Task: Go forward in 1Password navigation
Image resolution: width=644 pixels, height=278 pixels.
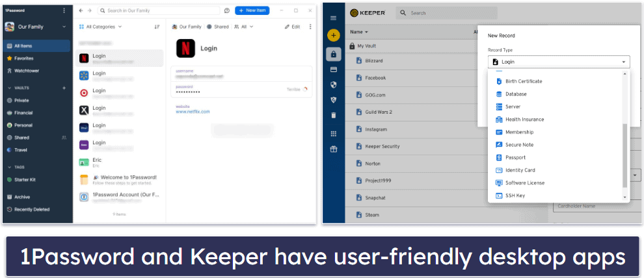Action: coord(90,10)
